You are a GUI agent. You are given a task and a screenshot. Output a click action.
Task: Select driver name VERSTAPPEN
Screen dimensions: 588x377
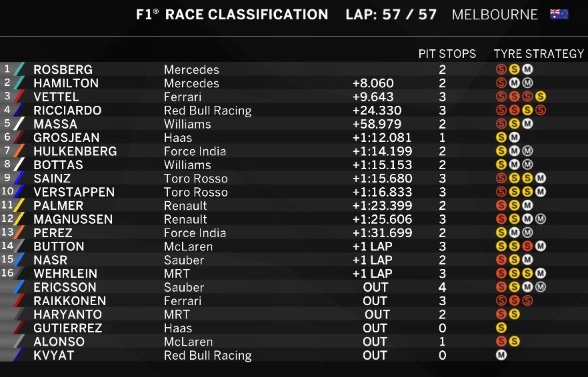(x=74, y=192)
